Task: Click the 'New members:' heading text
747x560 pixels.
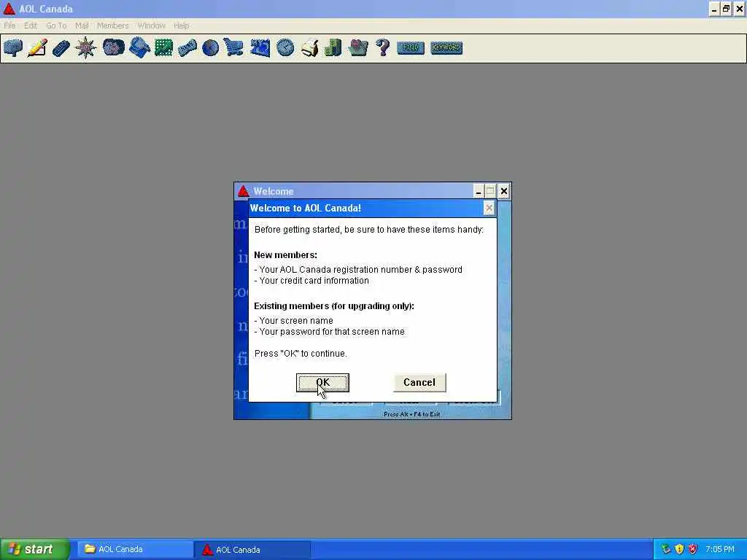Action: pos(285,255)
